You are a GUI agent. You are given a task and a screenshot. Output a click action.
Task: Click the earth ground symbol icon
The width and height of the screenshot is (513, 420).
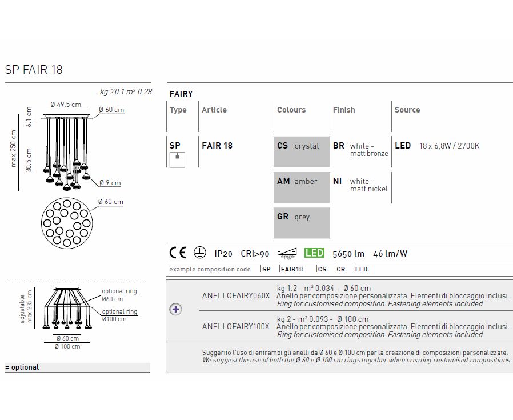(x=200, y=254)
